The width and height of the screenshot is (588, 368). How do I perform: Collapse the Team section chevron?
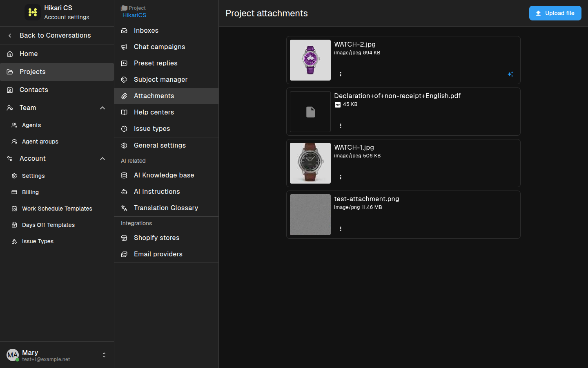102,108
